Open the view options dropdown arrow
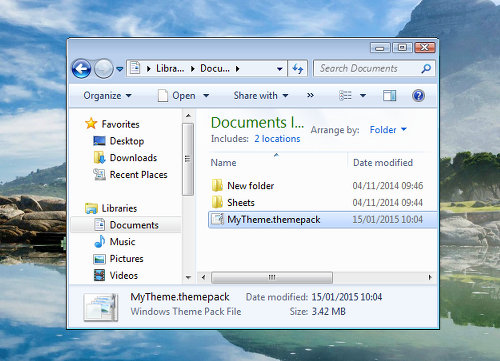Image resolution: width=500 pixels, height=361 pixels. tap(363, 96)
